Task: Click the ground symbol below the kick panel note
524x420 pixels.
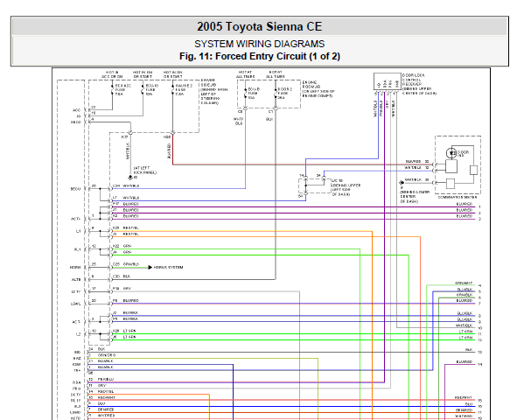Action: 130,178
